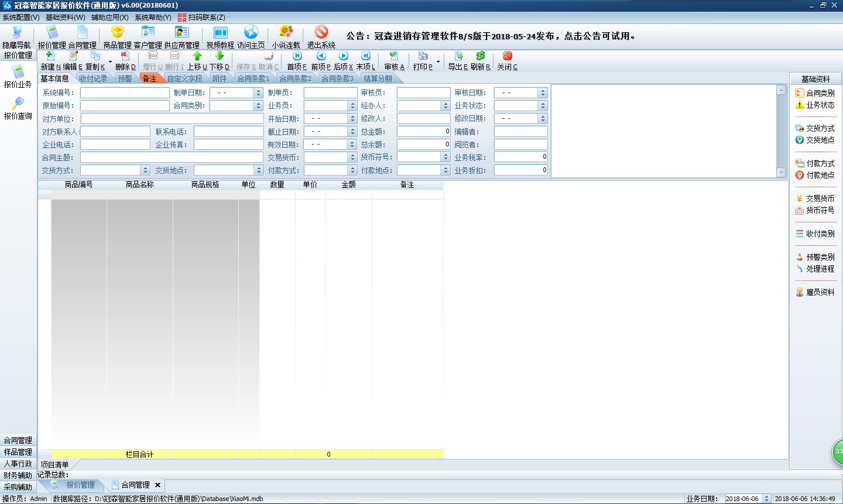843x504 pixels.
Task: Click the 退出系统 exit icon
Action: coord(321,37)
